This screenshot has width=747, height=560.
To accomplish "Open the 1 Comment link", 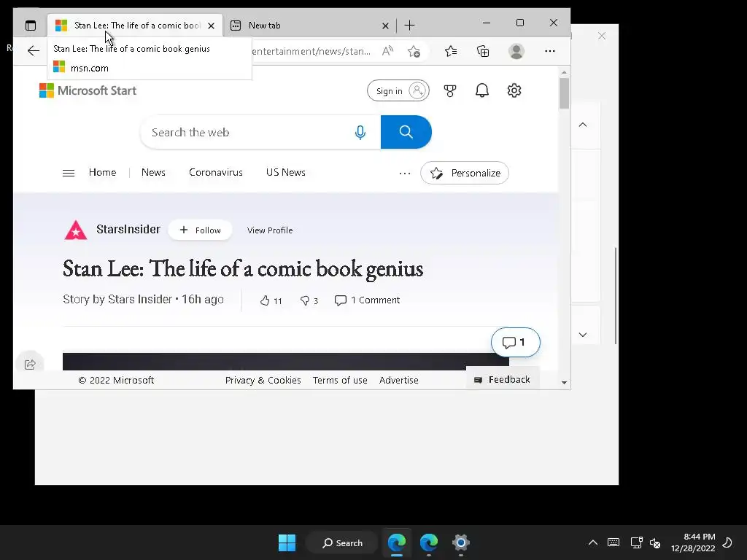I will (368, 300).
